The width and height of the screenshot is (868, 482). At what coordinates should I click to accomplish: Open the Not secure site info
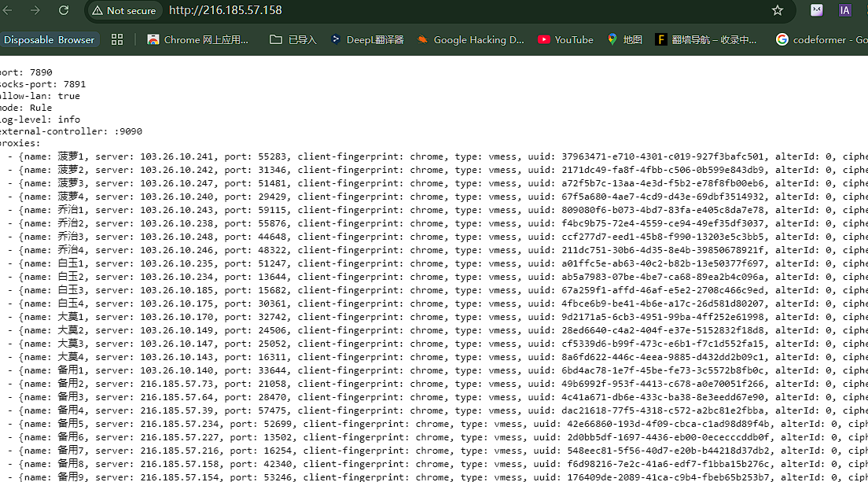(x=123, y=10)
